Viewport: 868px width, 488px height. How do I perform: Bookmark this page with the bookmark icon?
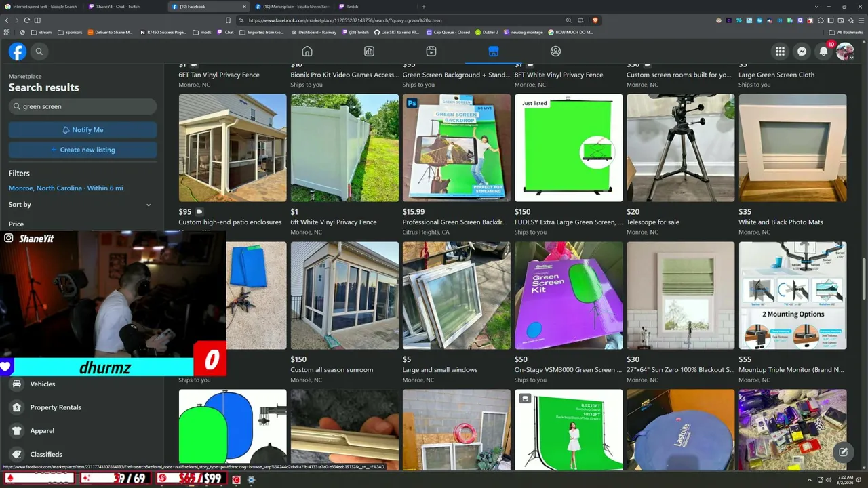coord(228,20)
